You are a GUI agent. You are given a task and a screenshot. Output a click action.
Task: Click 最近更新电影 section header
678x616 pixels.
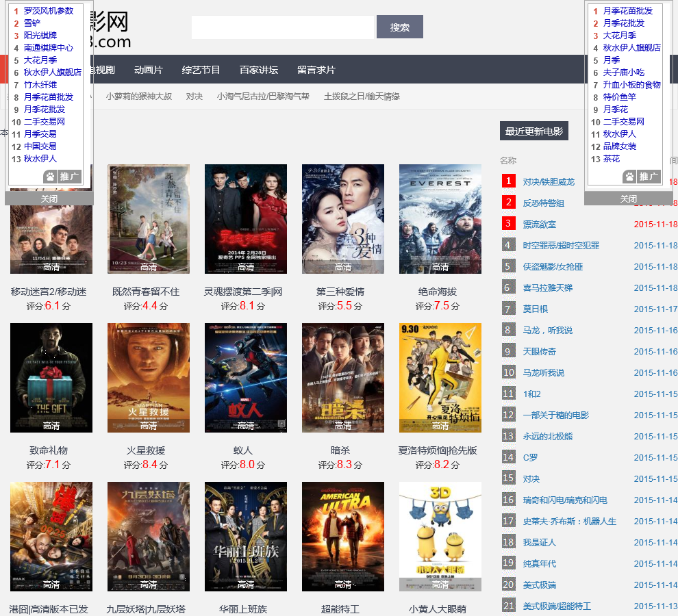point(534,131)
